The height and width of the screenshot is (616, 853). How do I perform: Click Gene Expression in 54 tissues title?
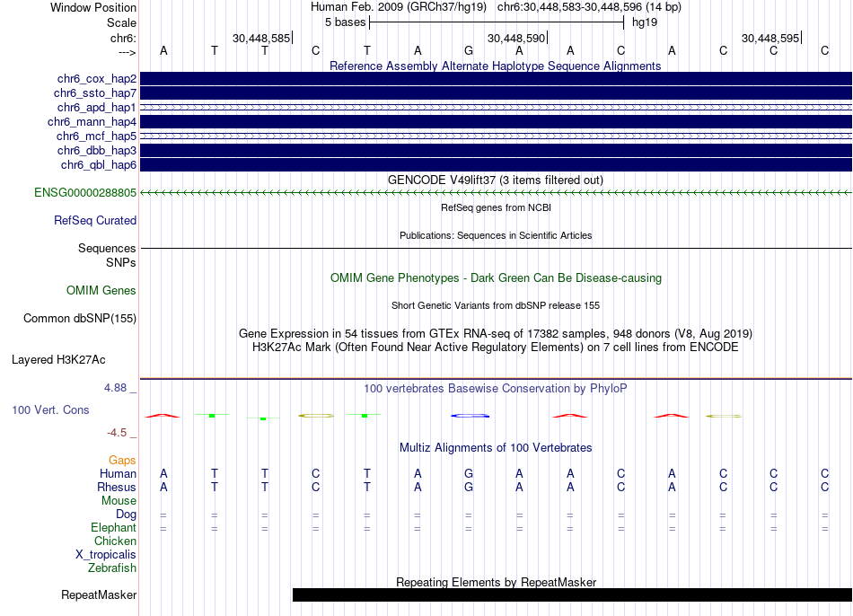click(x=496, y=333)
